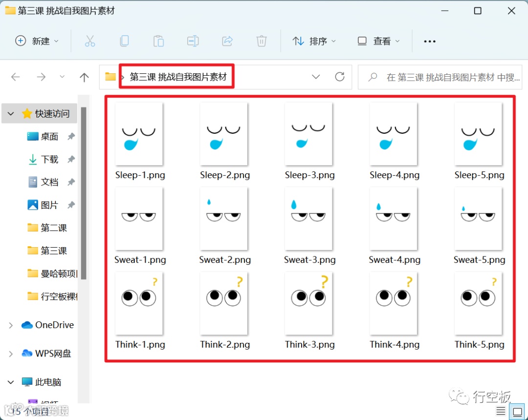Screen dimensions: 528x420
Task: Select the Think-4.png thumbnail
Action: (x=394, y=303)
